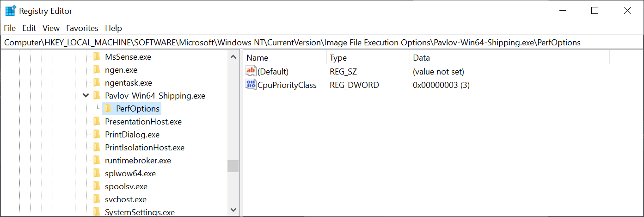Open the File menu
The height and width of the screenshot is (217, 644).
pos(10,28)
